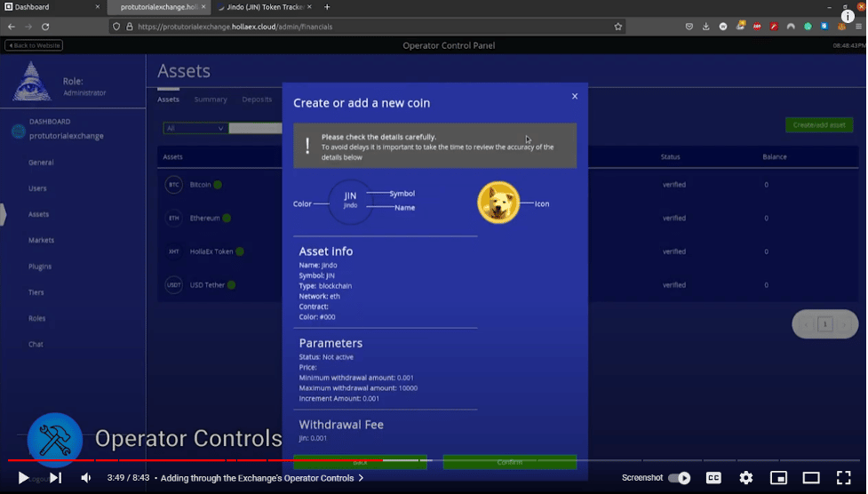This screenshot has height=494, width=868.
Task: Select the Assets sub-tab
Action: pyautogui.click(x=168, y=100)
